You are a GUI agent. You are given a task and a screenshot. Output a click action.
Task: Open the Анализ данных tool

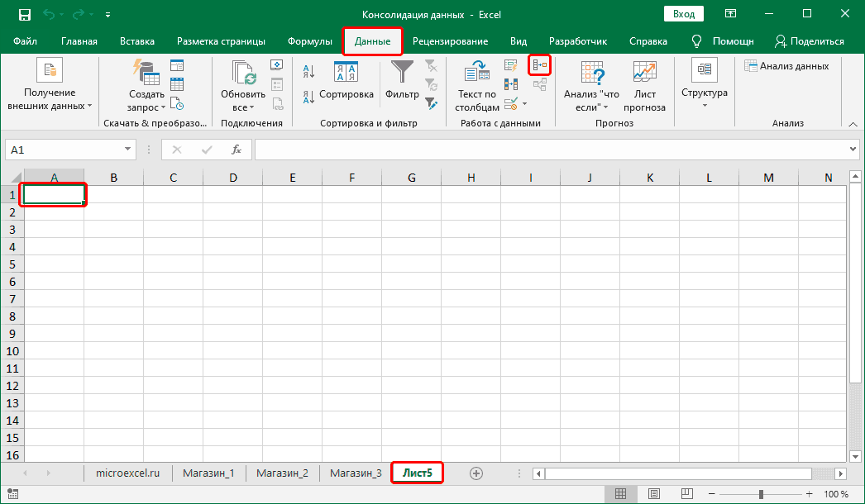coord(787,67)
